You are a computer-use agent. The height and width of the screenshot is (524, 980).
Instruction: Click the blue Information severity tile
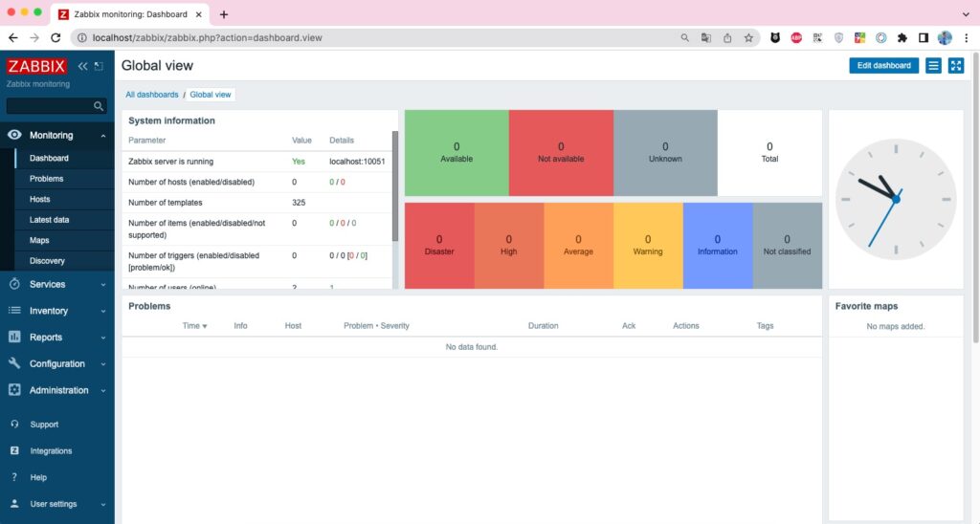click(718, 246)
